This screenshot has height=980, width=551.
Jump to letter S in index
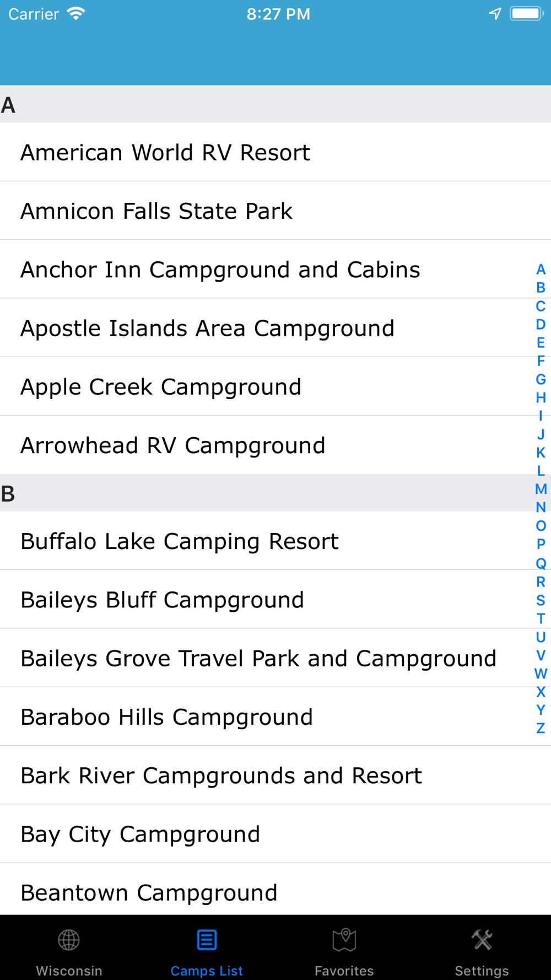pyautogui.click(x=541, y=600)
